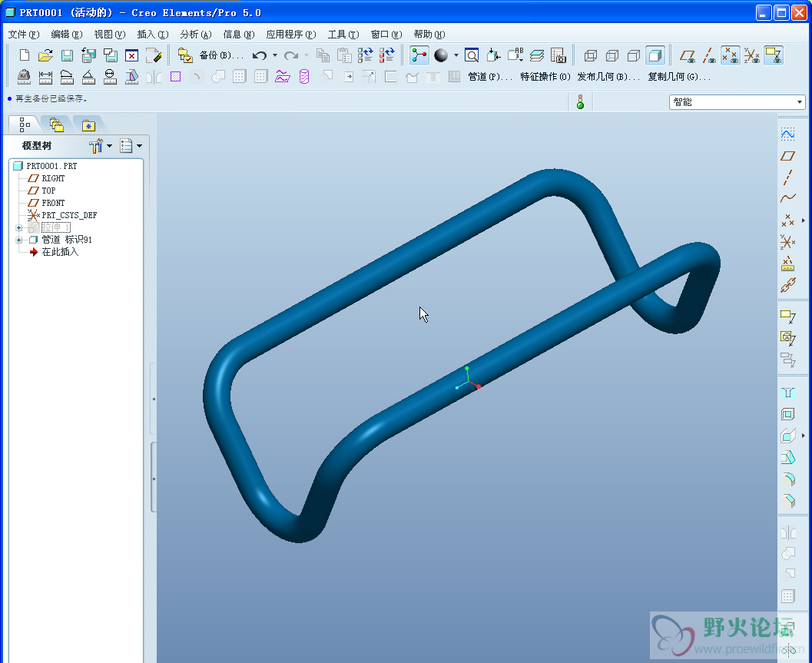
Task: Select the wireframe display style icon
Action: (x=590, y=55)
